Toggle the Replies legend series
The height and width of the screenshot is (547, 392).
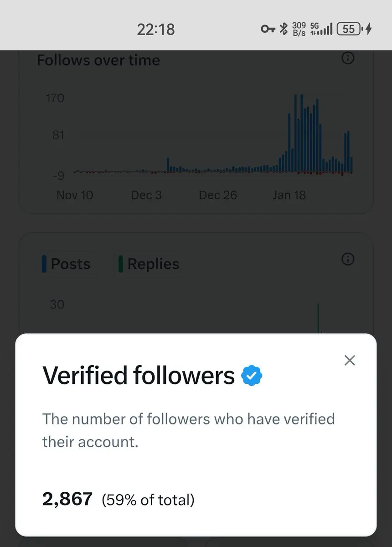point(149,264)
